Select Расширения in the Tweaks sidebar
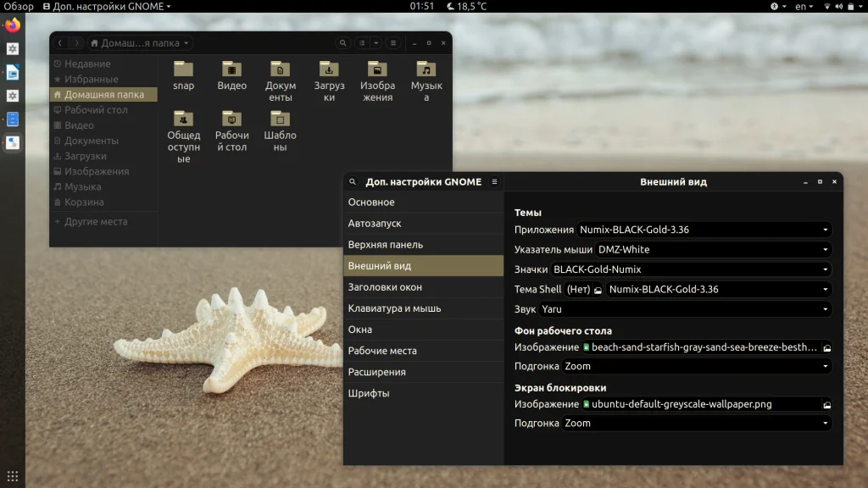 coord(376,372)
